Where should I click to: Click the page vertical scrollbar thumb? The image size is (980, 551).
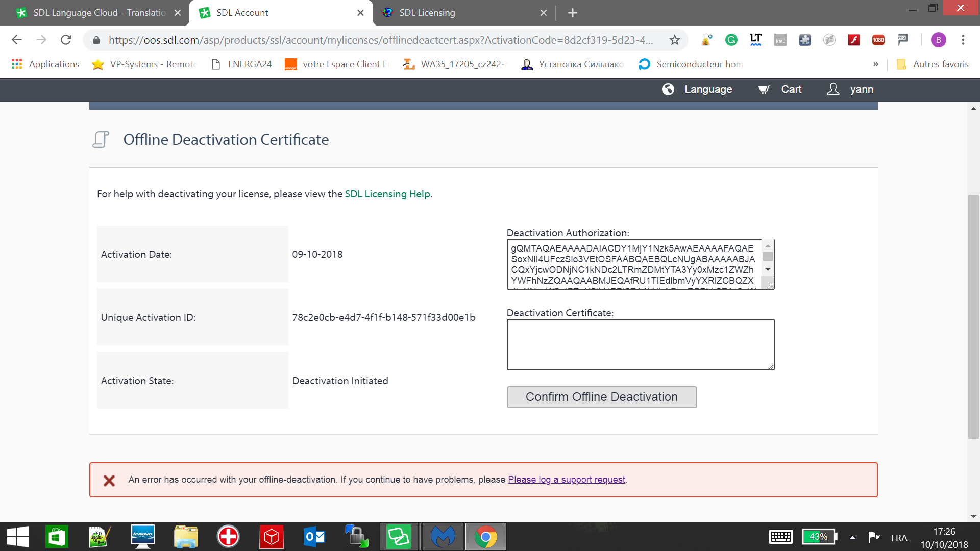coord(973,316)
